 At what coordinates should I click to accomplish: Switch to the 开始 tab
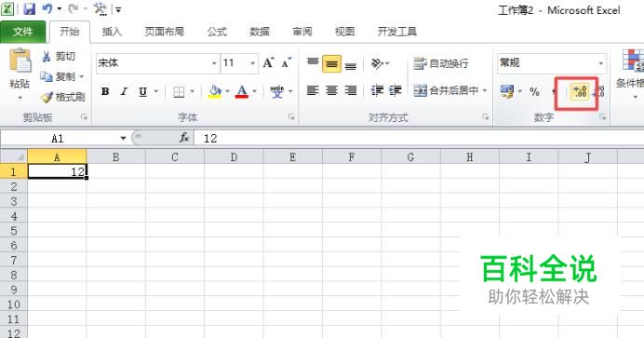click(x=70, y=32)
